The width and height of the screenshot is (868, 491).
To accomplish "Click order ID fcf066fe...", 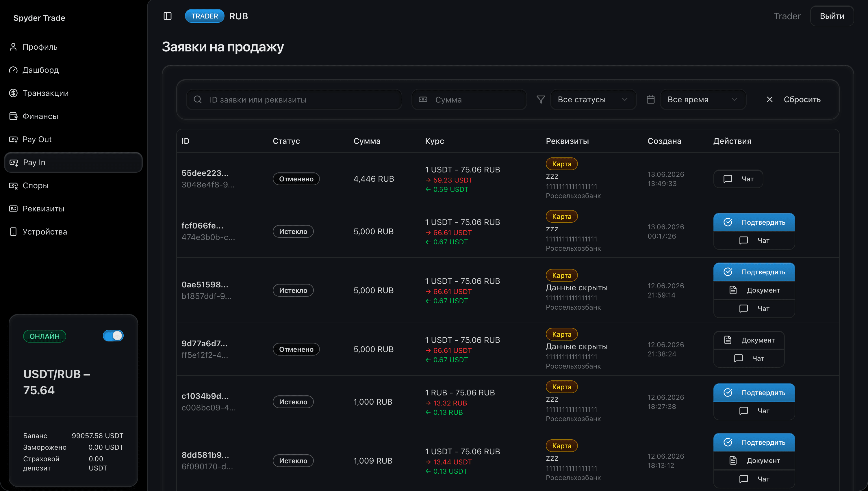I will coord(203,226).
